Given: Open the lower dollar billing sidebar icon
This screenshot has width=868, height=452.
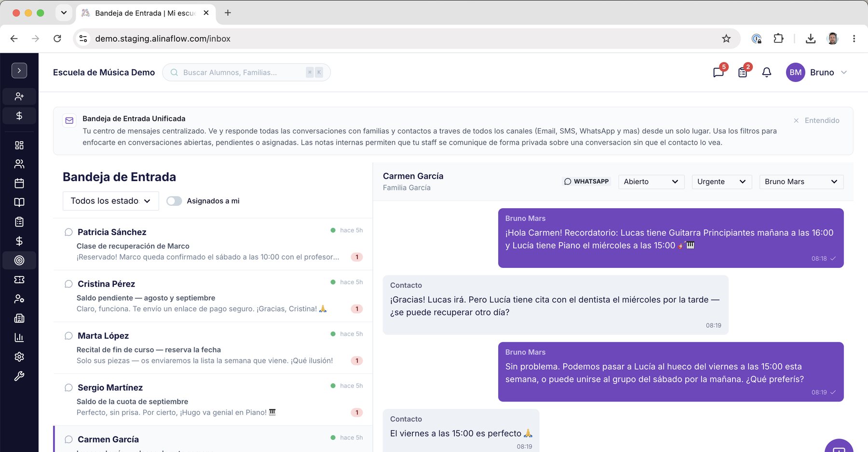Looking at the screenshot, I should [x=19, y=241].
